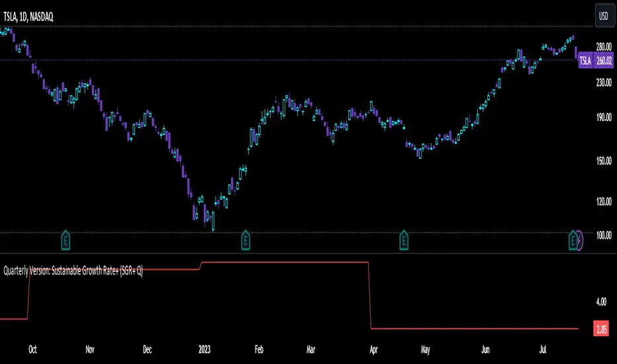Click the 230.00 price axis label
Viewport: 617px width, 364px height.
coord(604,82)
